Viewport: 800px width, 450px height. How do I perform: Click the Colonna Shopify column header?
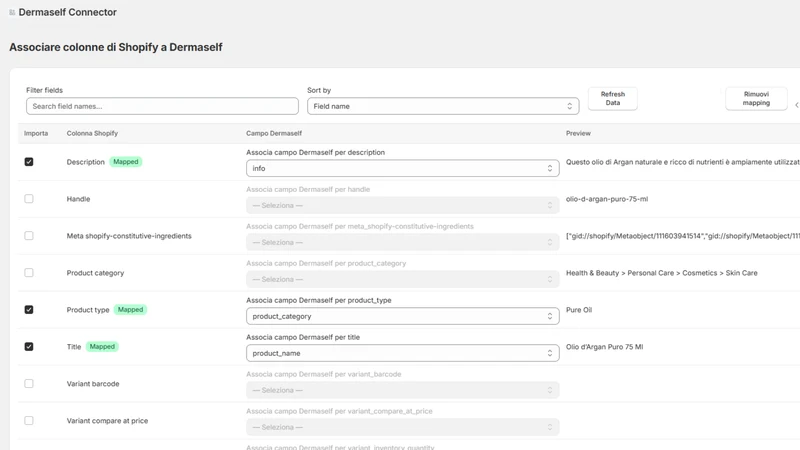click(x=92, y=133)
